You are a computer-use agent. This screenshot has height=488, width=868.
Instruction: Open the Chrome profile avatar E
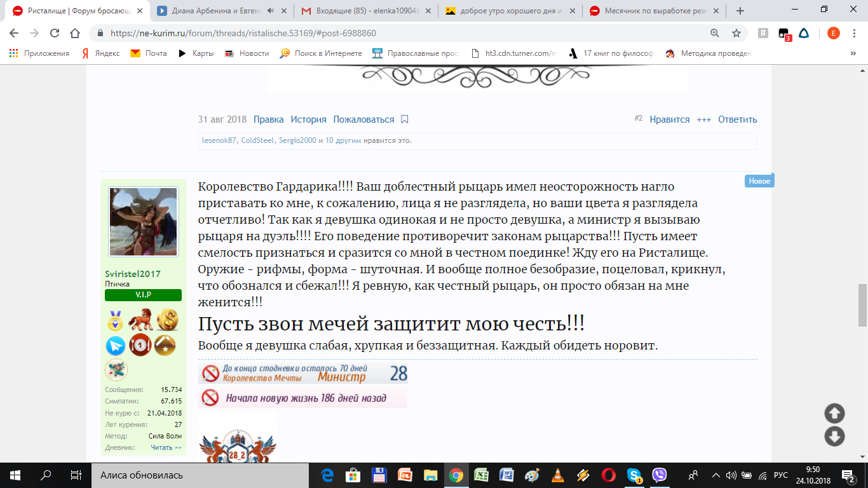[833, 33]
